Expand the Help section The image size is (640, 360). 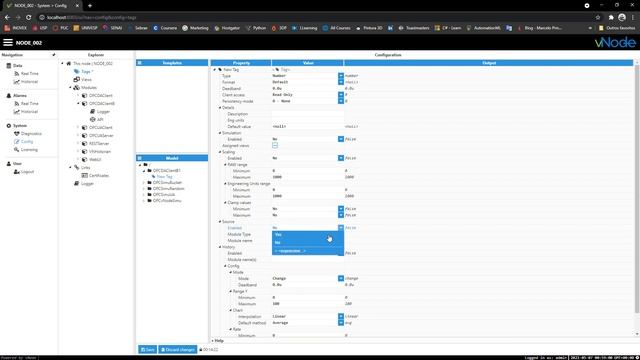(213, 340)
